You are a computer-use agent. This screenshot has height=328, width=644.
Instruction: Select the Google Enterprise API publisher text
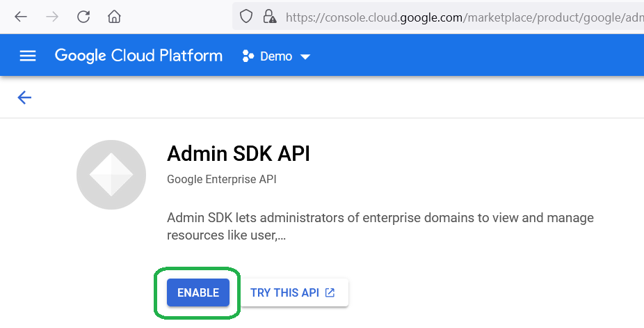click(221, 180)
